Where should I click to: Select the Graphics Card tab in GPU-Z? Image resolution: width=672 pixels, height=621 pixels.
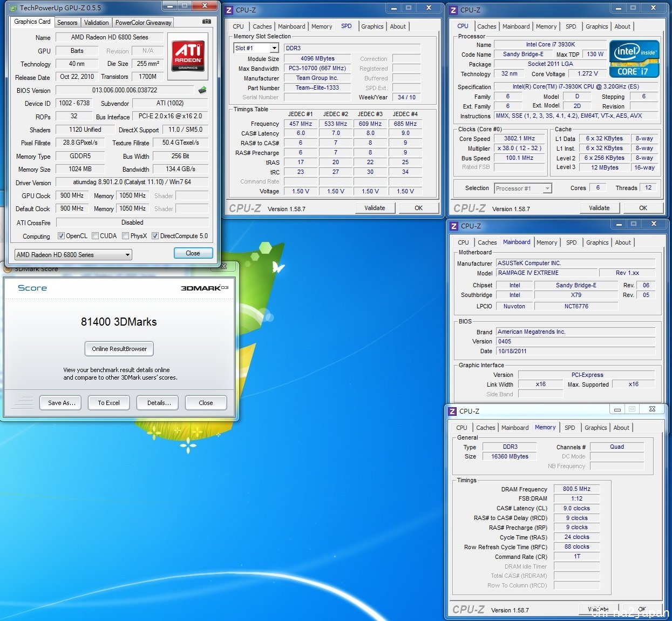point(32,22)
